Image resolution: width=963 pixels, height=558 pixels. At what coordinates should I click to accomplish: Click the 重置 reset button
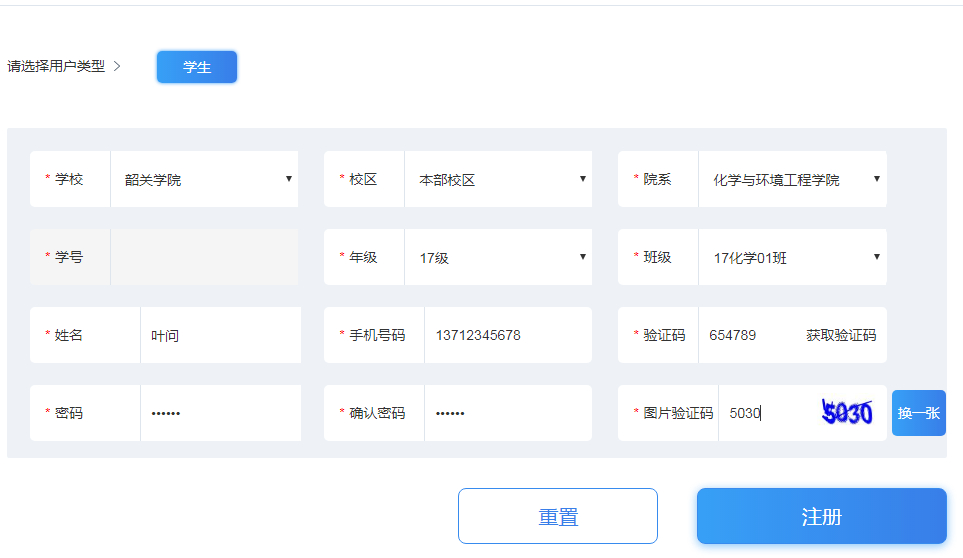tap(558, 516)
